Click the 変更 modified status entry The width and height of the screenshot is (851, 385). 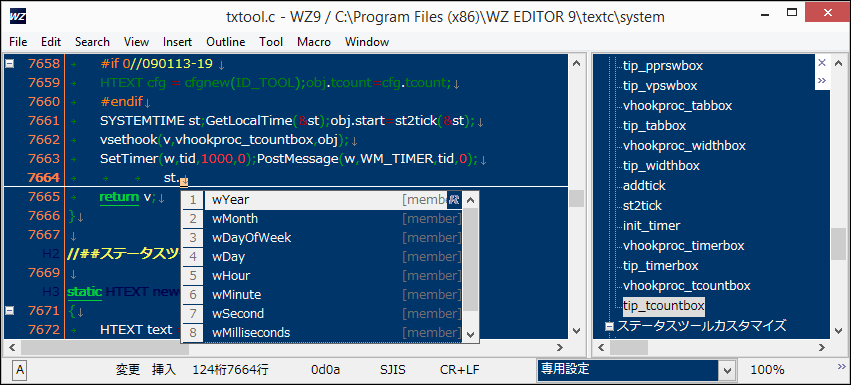coord(128,370)
